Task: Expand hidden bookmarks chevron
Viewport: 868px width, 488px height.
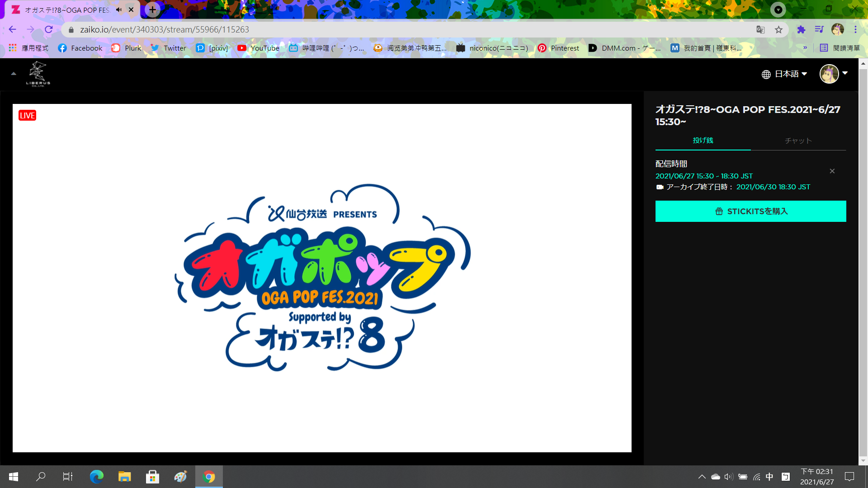Action: pos(805,47)
